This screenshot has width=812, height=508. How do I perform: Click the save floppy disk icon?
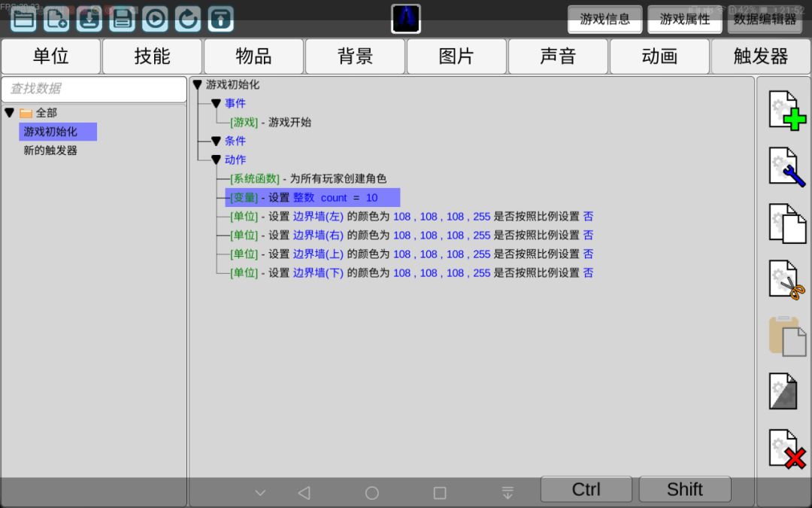[123, 19]
